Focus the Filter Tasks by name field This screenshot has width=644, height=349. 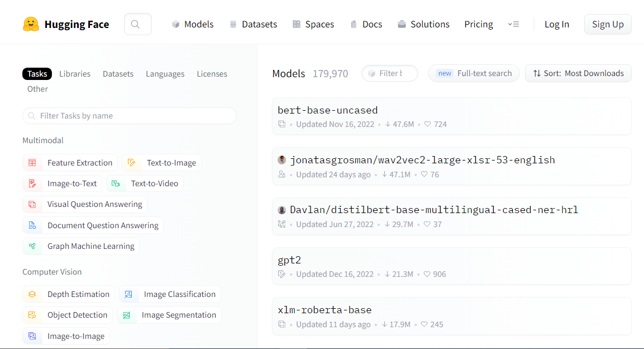130,116
